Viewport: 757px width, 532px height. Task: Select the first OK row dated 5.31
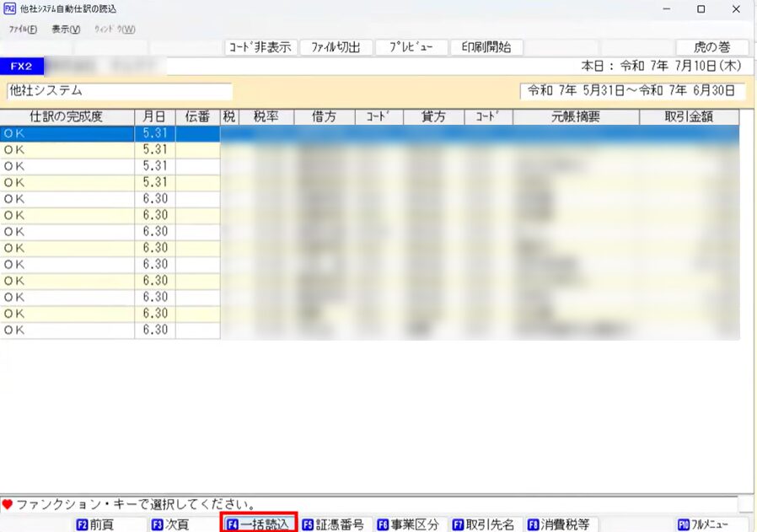coord(67,133)
